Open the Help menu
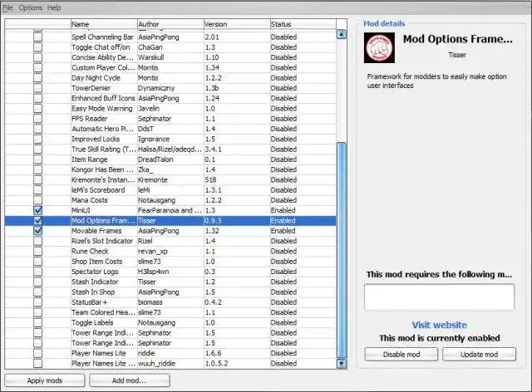The height and width of the screenshot is (392, 532). pyautogui.click(x=54, y=7)
